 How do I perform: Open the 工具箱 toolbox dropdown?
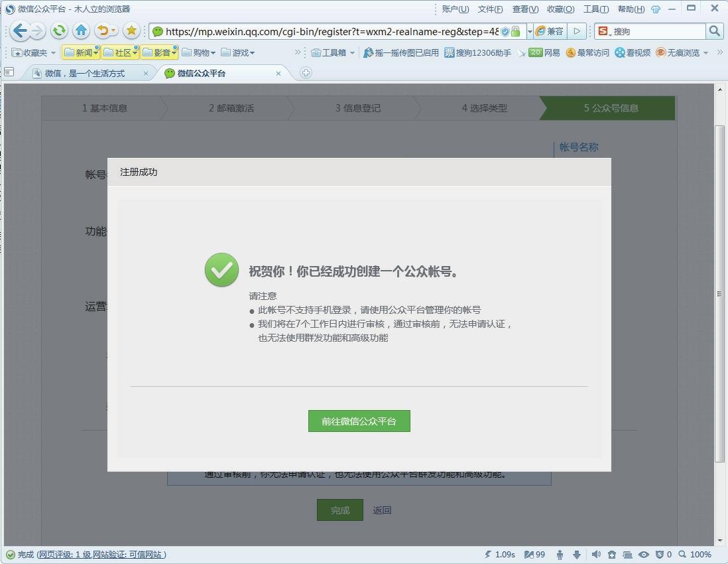pyautogui.click(x=332, y=52)
